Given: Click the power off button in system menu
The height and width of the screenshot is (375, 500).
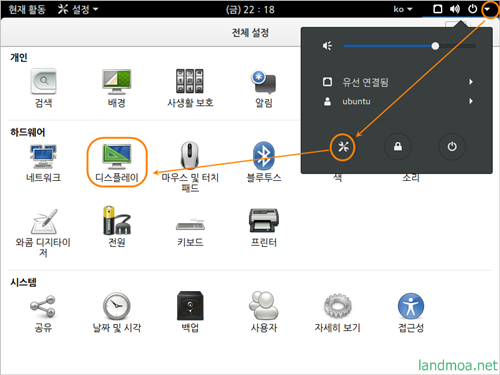Looking at the screenshot, I should pos(452,147).
